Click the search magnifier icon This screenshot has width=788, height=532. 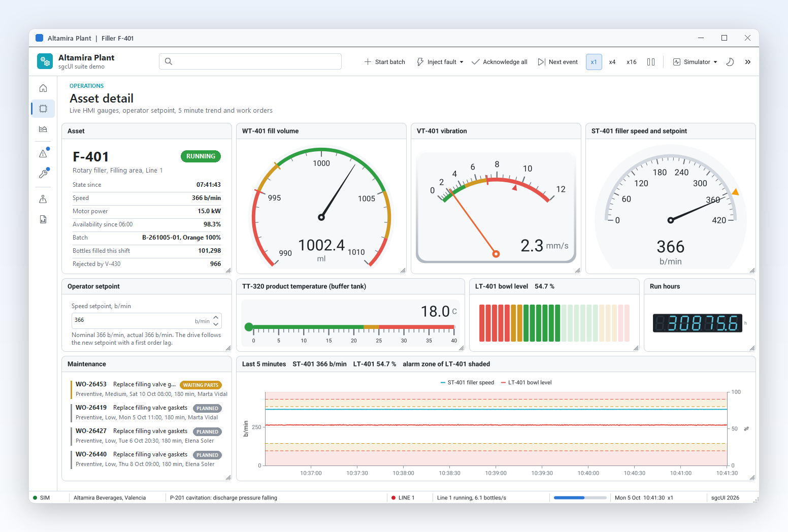169,61
